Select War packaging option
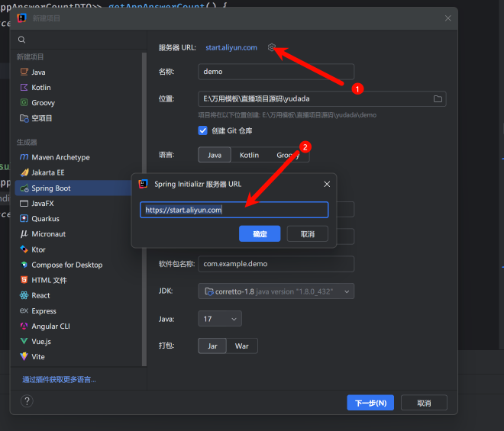The image size is (504, 431). point(242,346)
